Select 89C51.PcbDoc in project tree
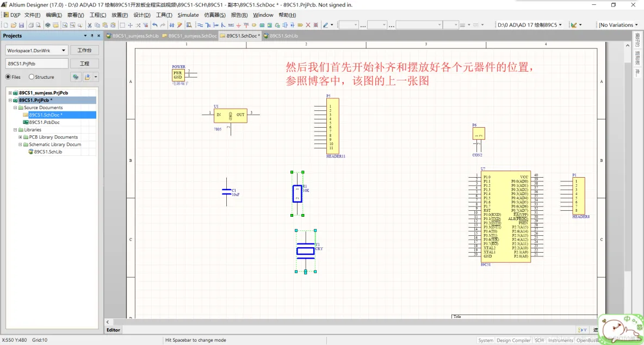The height and width of the screenshot is (345, 644). [44, 122]
